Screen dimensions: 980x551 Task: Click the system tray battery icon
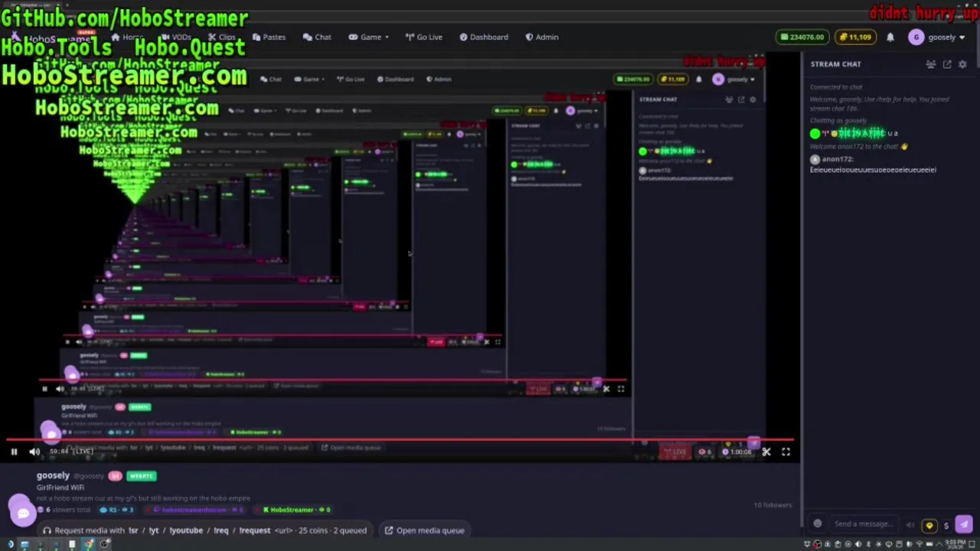click(929, 544)
